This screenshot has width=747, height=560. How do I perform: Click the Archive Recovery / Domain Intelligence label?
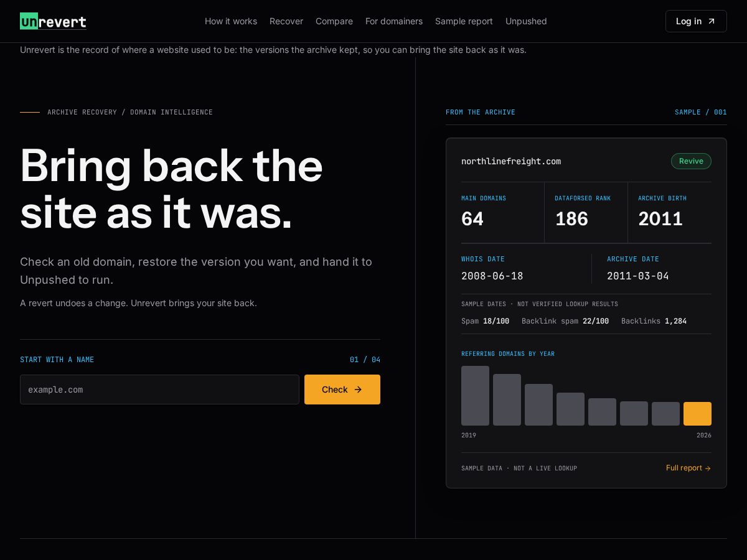pyautogui.click(x=130, y=112)
